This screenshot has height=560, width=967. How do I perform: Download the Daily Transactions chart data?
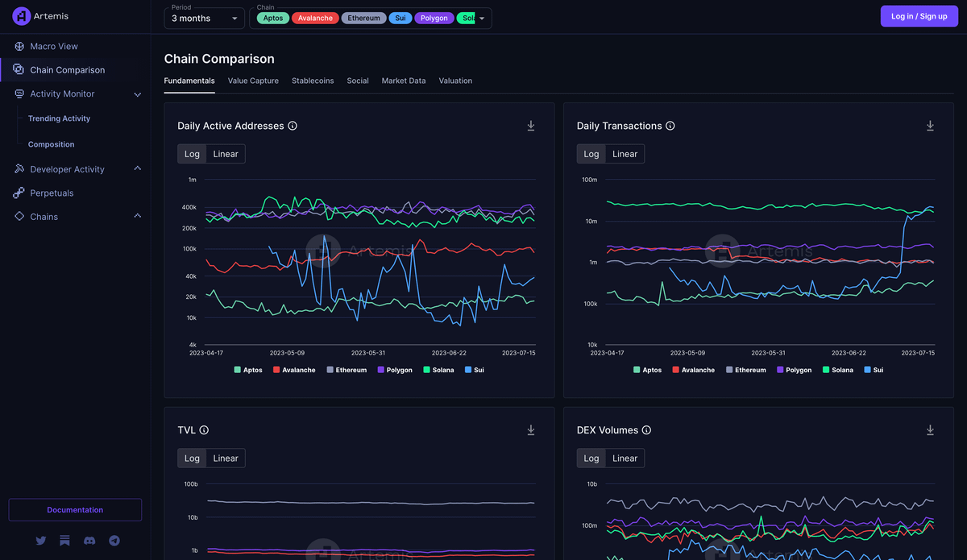930,126
